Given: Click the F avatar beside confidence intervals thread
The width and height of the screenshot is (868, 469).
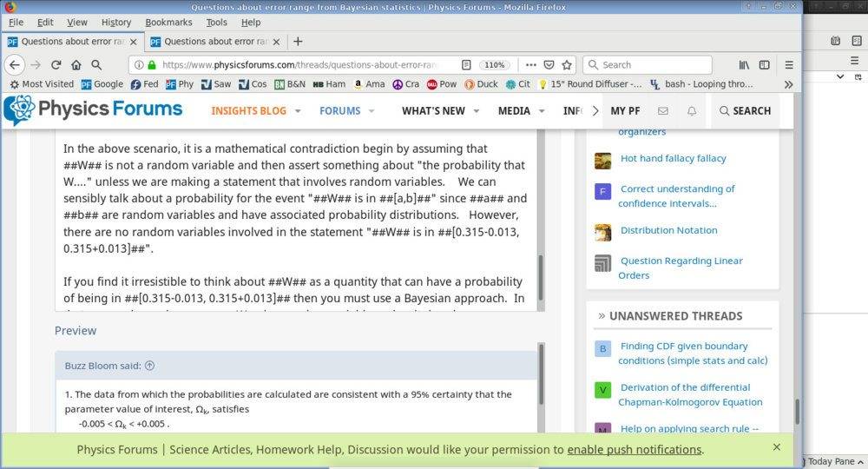Looking at the screenshot, I should click(603, 192).
